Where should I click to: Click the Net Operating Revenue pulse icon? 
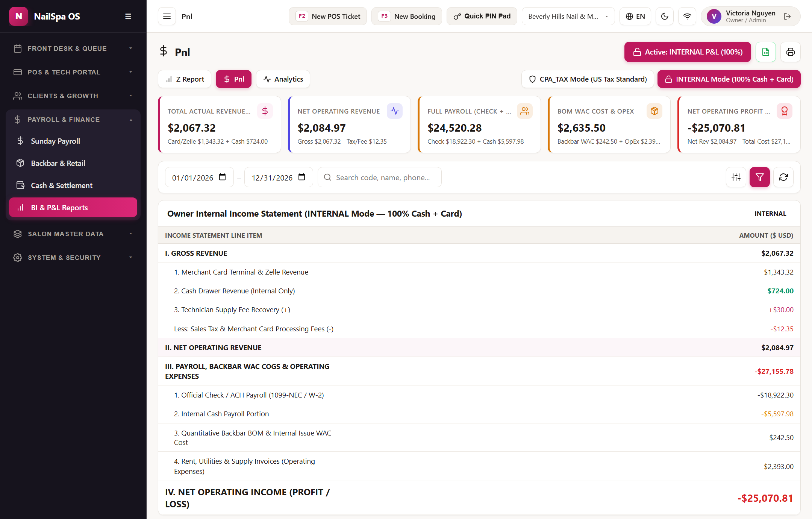395,111
